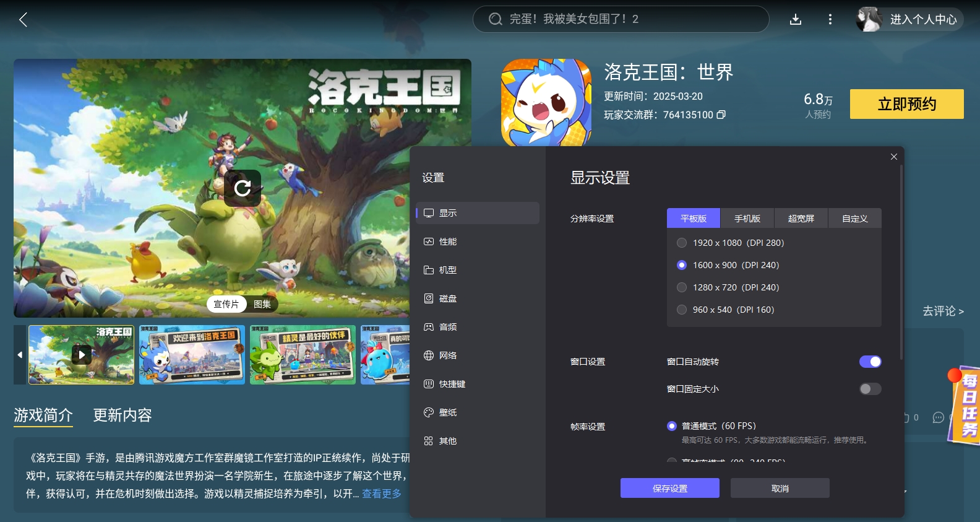Viewport: 980px width, 522px height.
Task: Copy the player group number 764135100
Action: [721, 115]
